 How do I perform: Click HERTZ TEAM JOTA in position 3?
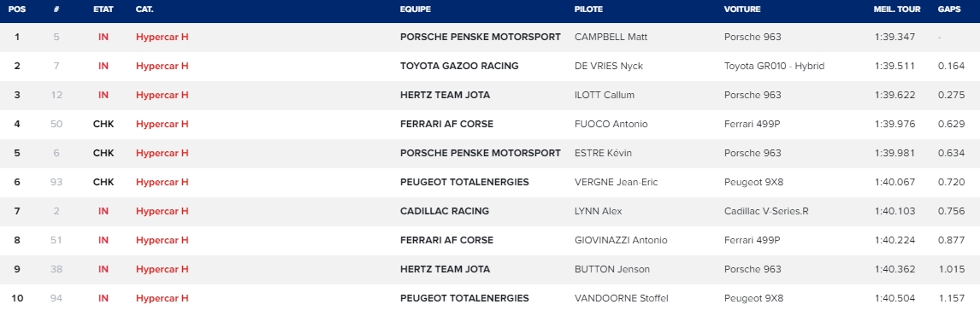pyautogui.click(x=445, y=95)
